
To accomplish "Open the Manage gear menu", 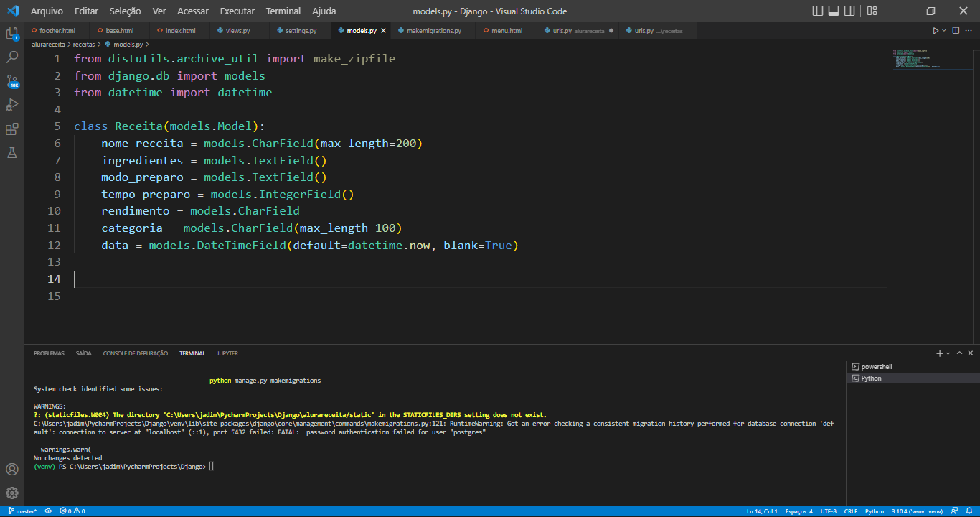I will [x=11, y=493].
